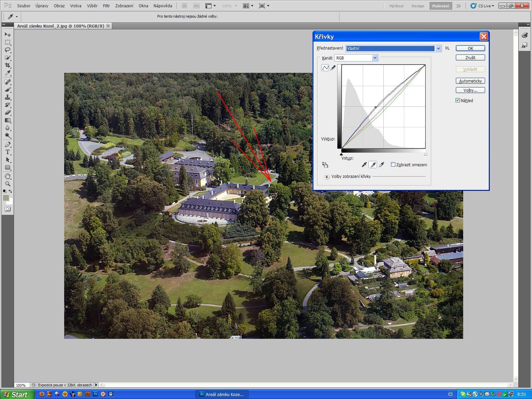
Task: Open the Filtr menu
Action: click(x=106, y=6)
